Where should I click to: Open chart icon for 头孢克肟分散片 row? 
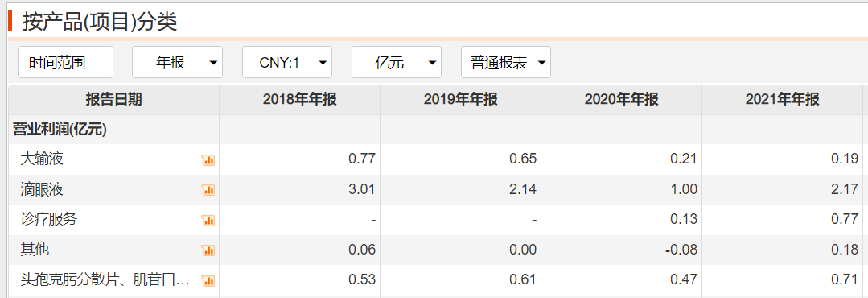(x=208, y=281)
